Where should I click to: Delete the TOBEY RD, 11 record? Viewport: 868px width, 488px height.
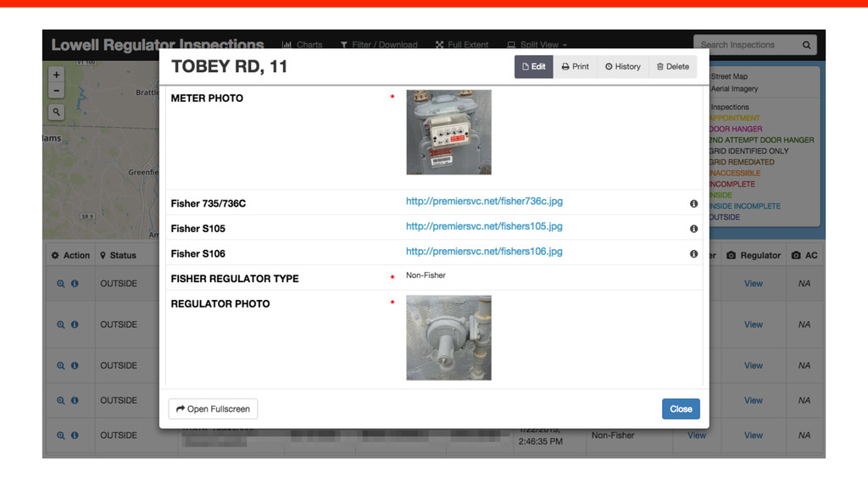coord(672,66)
